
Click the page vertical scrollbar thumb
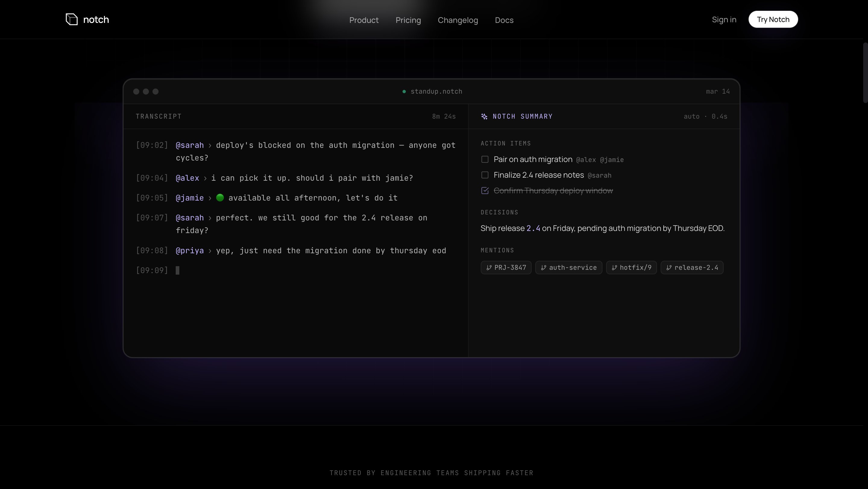[x=865, y=72]
